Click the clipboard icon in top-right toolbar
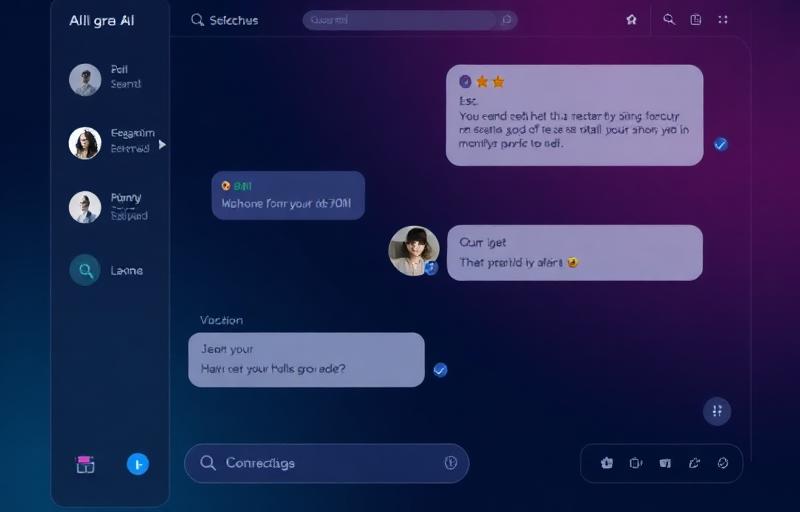800x512 pixels. tap(696, 19)
